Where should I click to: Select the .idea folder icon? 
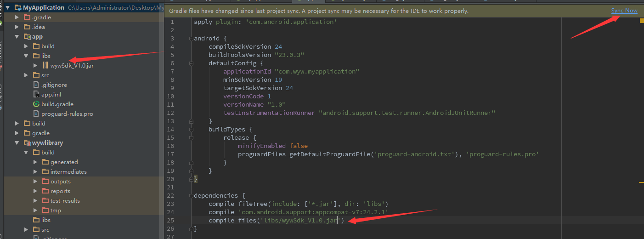click(x=27, y=27)
